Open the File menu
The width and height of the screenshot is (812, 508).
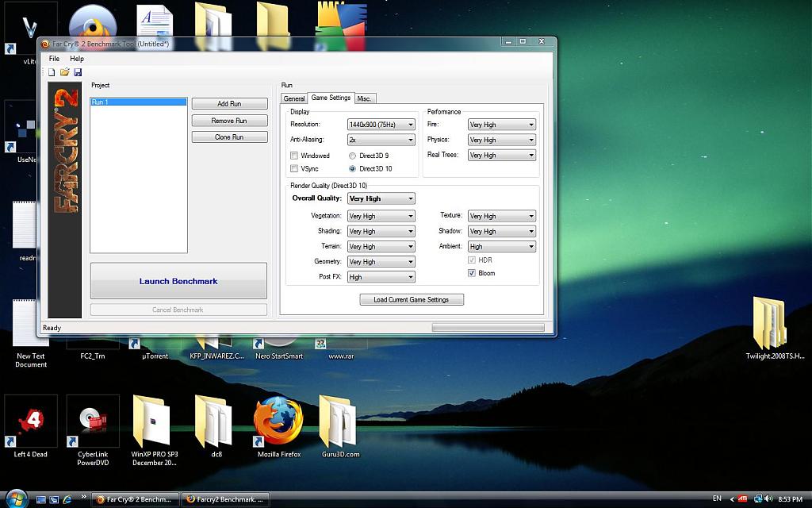tap(54, 59)
